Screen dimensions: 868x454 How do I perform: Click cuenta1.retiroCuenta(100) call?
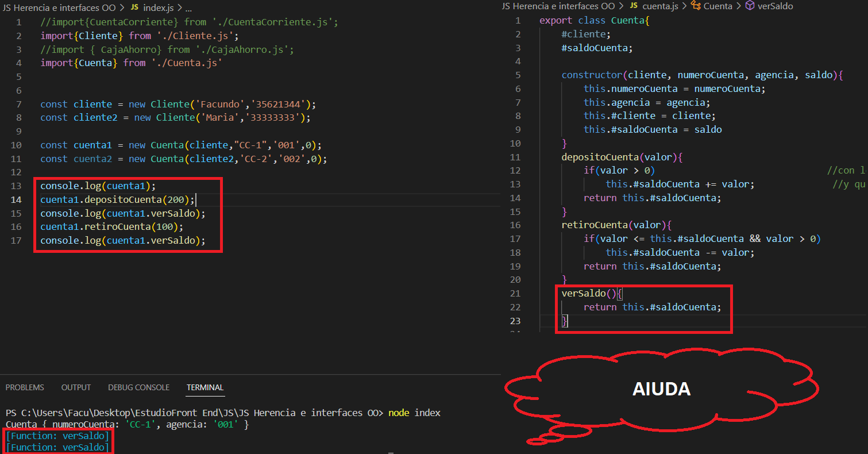click(x=112, y=227)
